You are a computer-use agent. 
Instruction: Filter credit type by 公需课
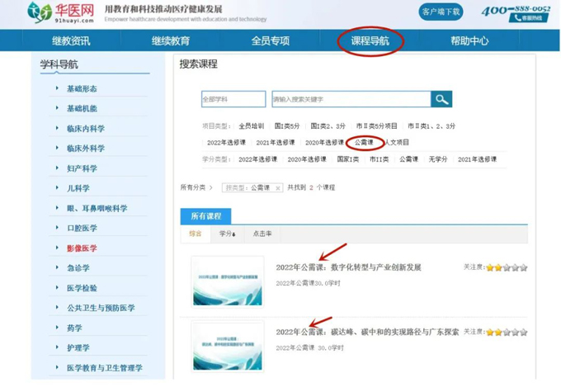[x=408, y=159]
